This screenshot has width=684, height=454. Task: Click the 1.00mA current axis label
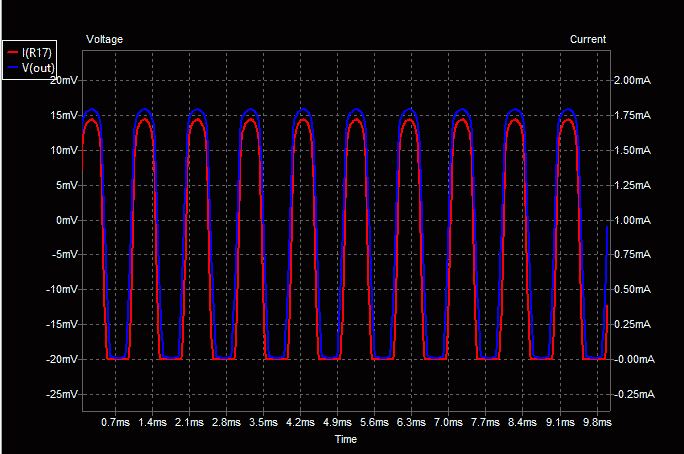coord(633,220)
